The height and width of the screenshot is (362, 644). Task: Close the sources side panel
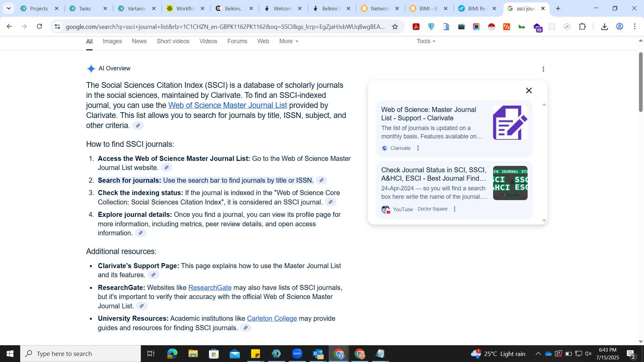pyautogui.click(x=529, y=90)
